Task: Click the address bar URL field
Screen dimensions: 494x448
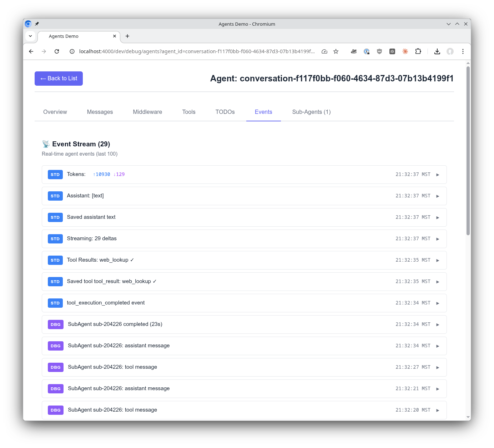Action: pyautogui.click(x=196, y=51)
